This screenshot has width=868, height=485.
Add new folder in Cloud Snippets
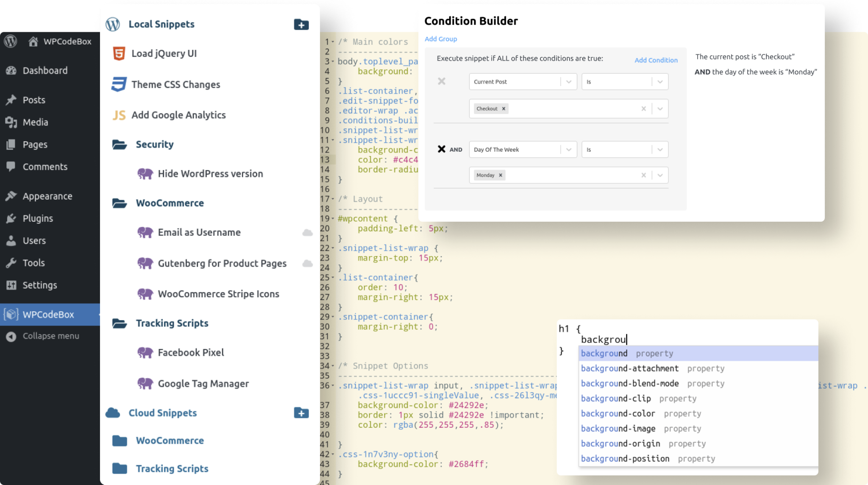301,413
